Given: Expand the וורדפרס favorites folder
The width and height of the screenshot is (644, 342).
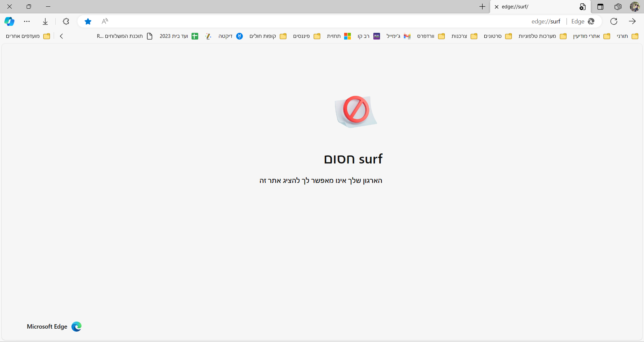Looking at the screenshot, I should pyautogui.click(x=431, y=36).
